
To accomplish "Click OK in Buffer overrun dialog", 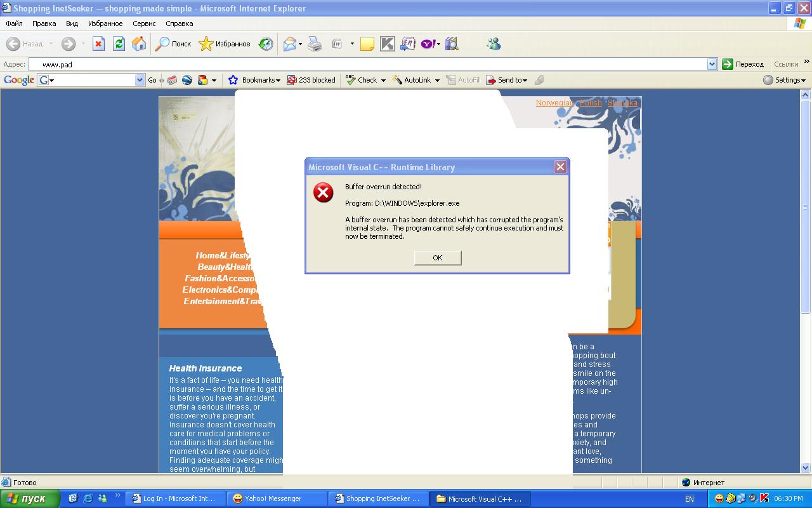I will pos(438,257).
